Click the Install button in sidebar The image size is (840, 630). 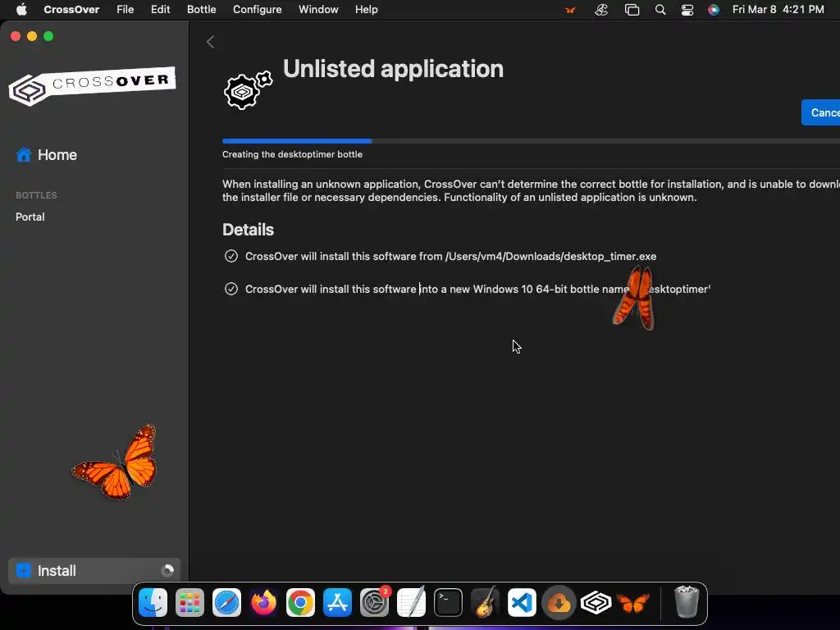pos(94,571)
